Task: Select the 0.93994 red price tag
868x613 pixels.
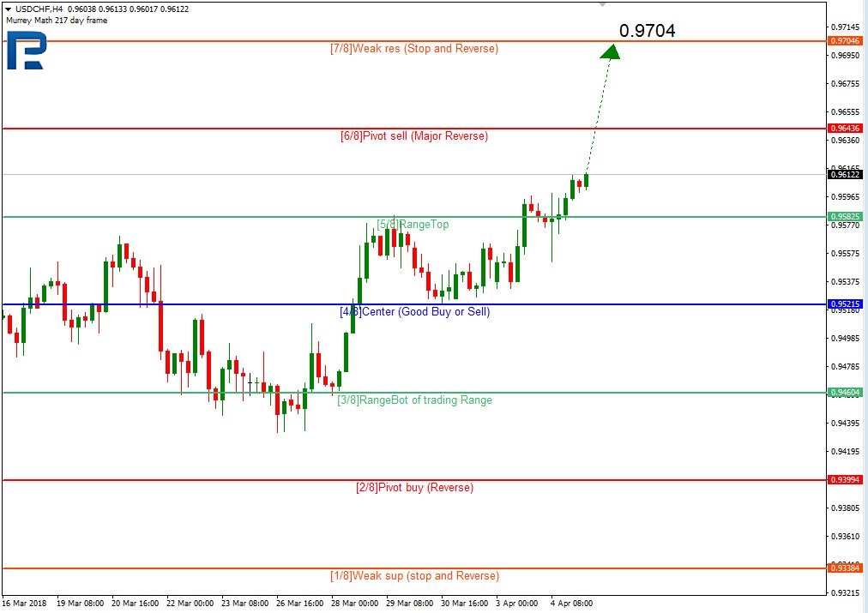Action: tap(845, 479)
